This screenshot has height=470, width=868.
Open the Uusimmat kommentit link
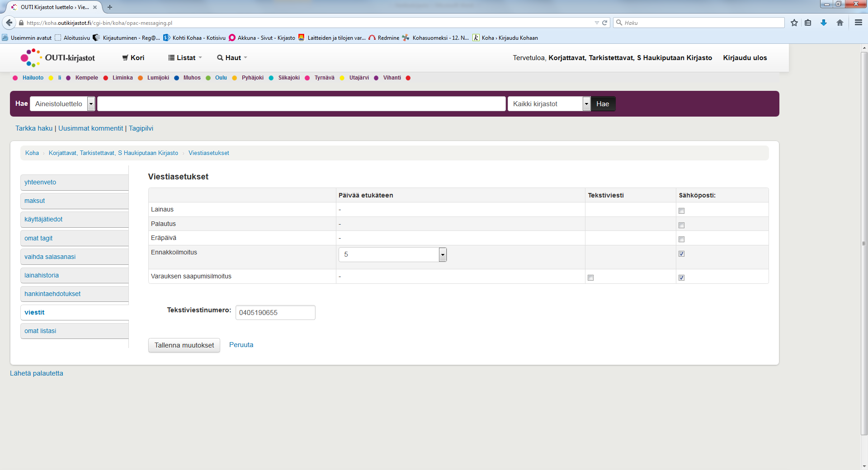coord(90,128)
